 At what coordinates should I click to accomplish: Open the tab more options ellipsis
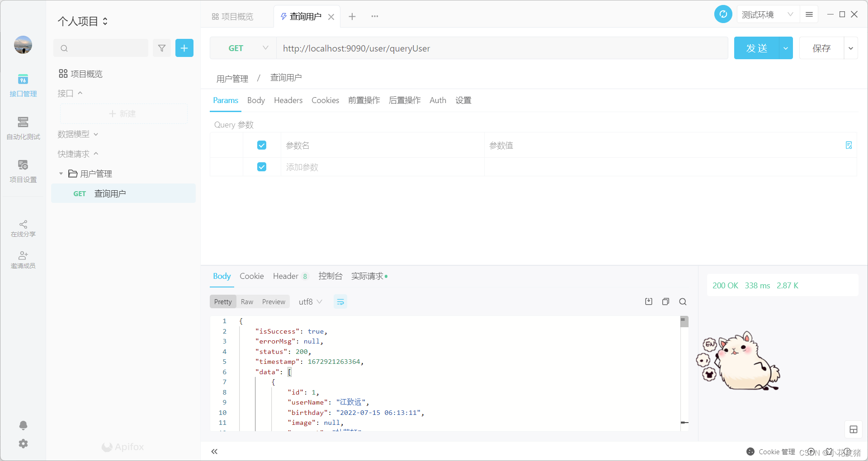click(375, 17)
